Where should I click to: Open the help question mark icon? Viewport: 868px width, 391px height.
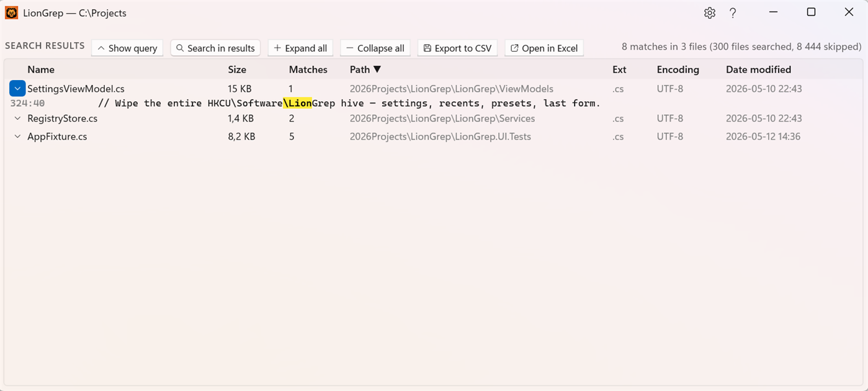coord(733,13)
